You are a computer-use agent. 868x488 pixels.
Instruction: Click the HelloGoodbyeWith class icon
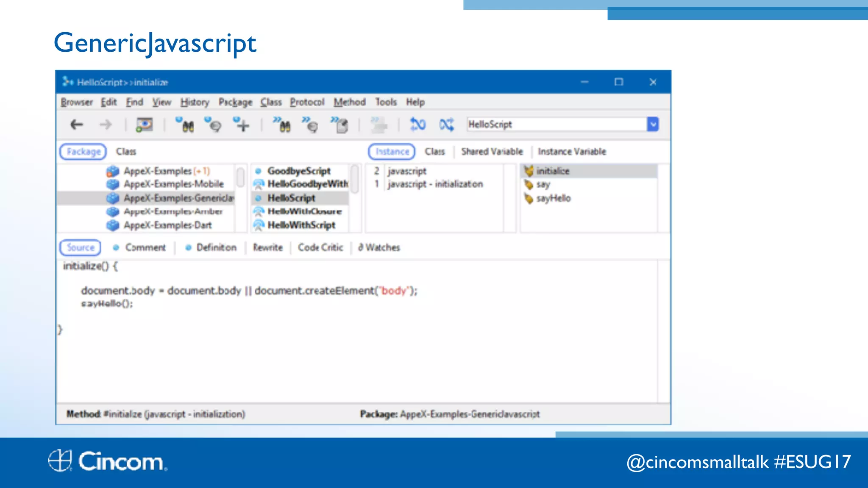259,184
